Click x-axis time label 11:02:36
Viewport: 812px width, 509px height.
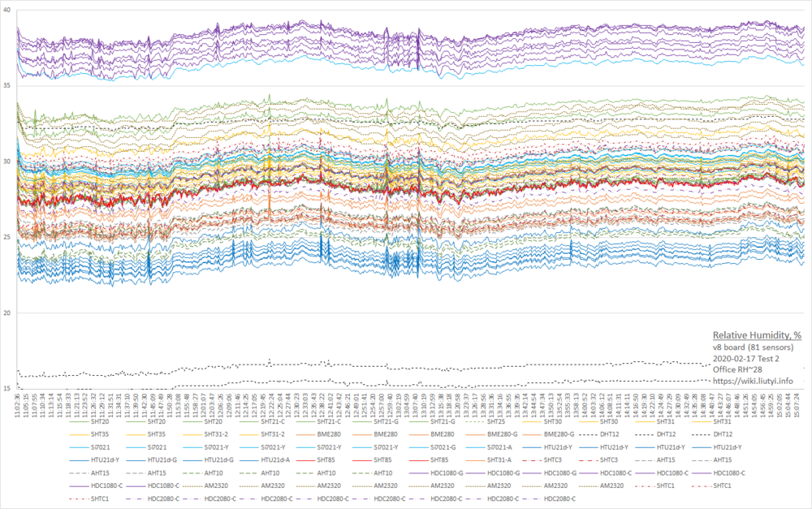[x=16, y=405]
